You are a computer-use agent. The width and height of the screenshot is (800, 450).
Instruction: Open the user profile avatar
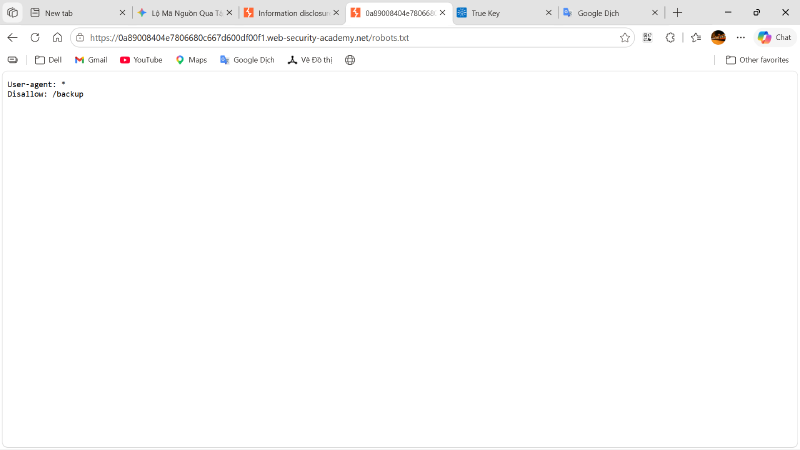click(718, 37)
